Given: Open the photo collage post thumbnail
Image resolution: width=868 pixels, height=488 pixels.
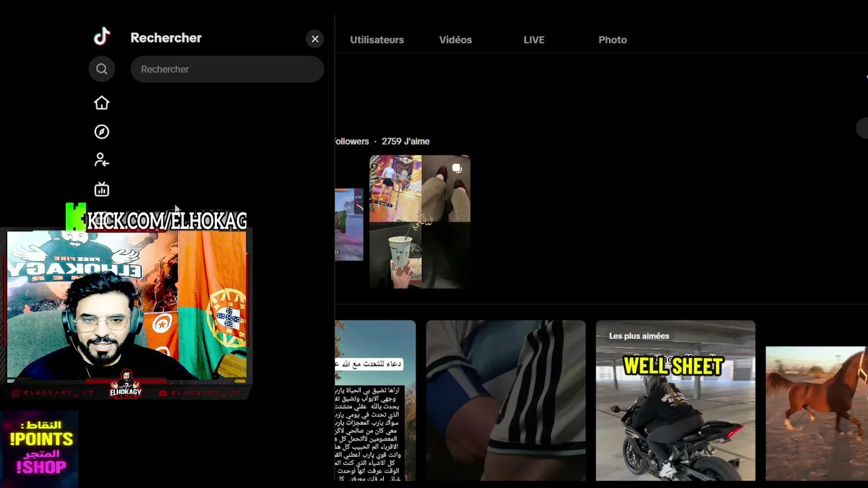Looking at the screenshot, I should click(x=420, y=222).
